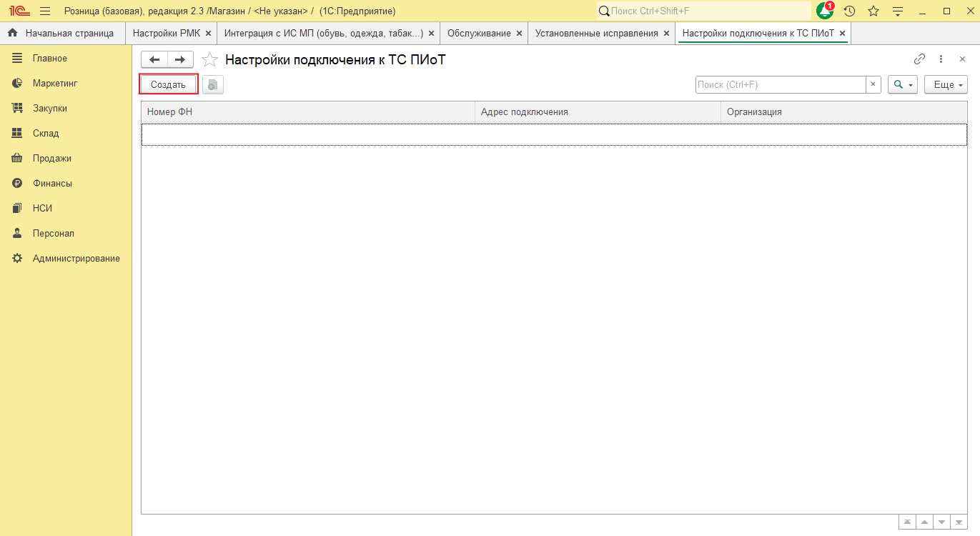Navigate back with left arrow button
980x536 pixels.
coord(154,60)
